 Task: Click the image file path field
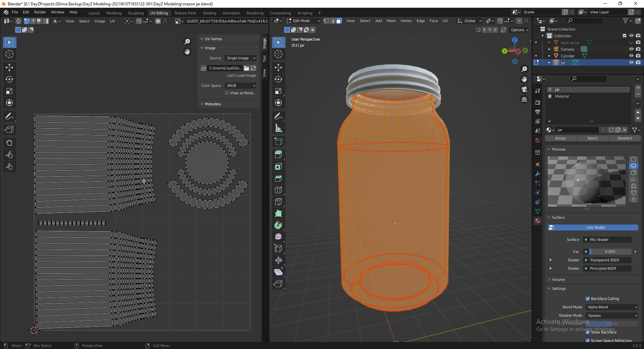pos(225,68)
